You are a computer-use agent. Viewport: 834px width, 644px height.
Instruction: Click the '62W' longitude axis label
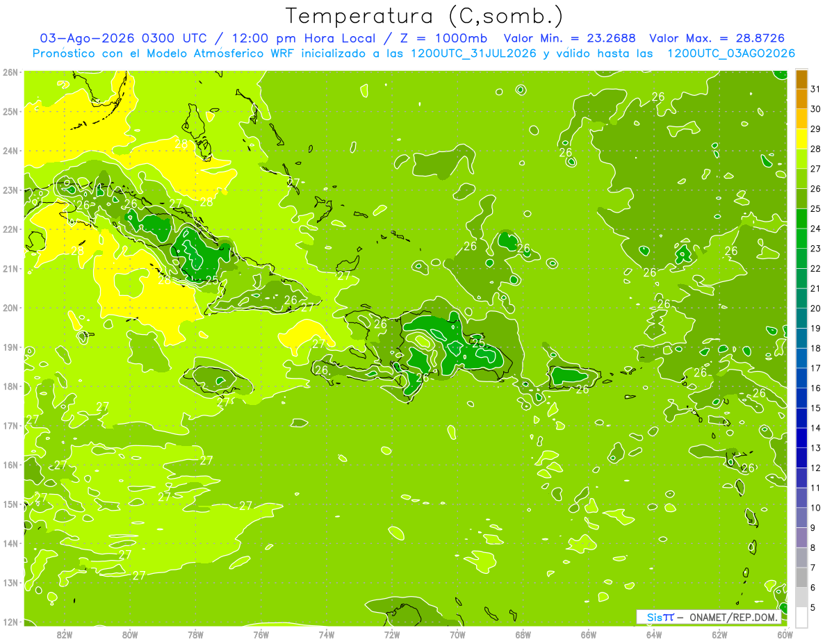[x=719, y=634]
